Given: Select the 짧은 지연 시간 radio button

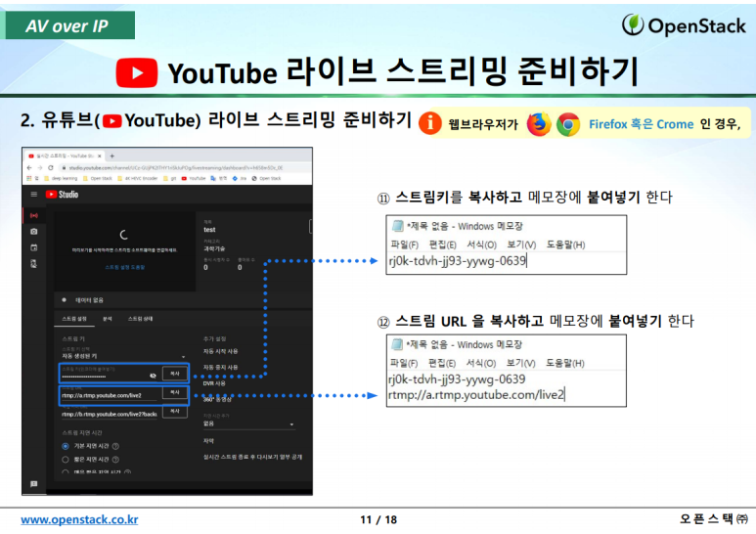Looking at the screenshot, I should coord(66,460).
